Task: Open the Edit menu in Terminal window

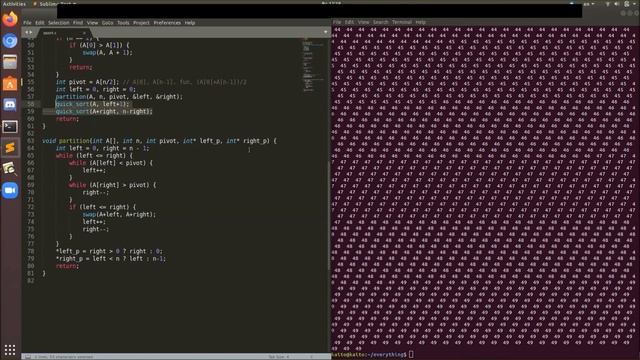Action: click(x=349, y=22)
